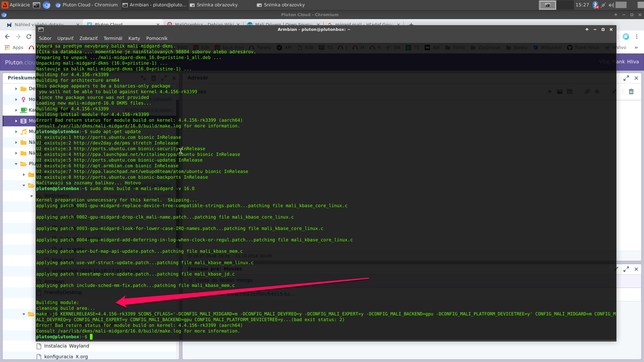Viewport: 644px width, 362px height.
Task: Expand the first tree folder with yellow icon
Action: [16, 88]
